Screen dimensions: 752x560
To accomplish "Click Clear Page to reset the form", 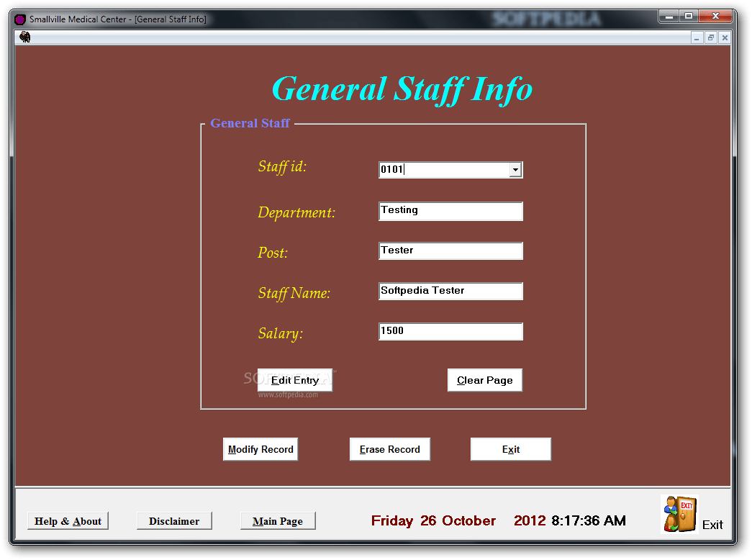I will (484, 380).
